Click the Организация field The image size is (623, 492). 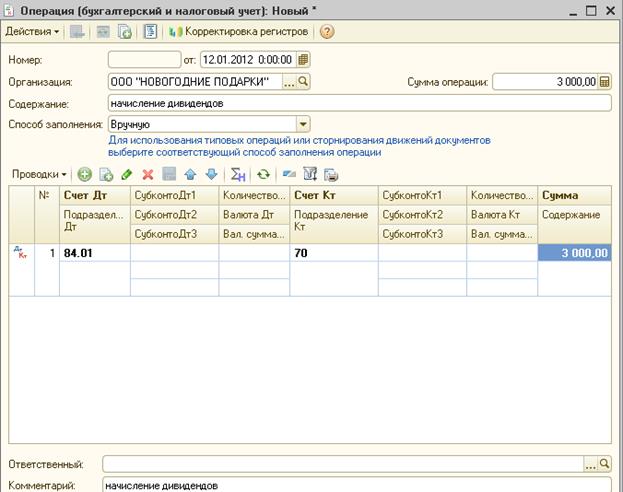[x=195, y=81]
